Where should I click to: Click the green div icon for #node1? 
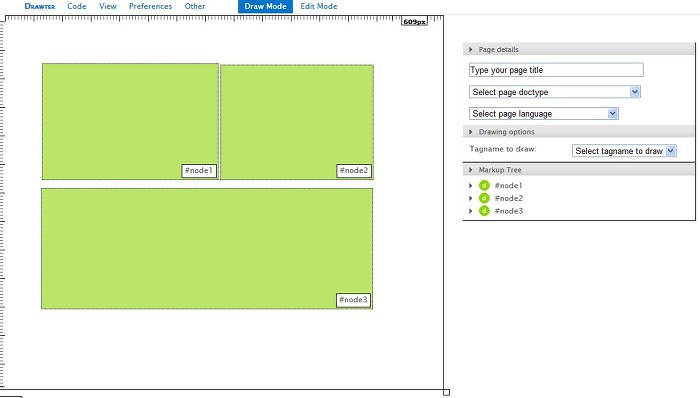pyautogui.click(x=484, y=185)
